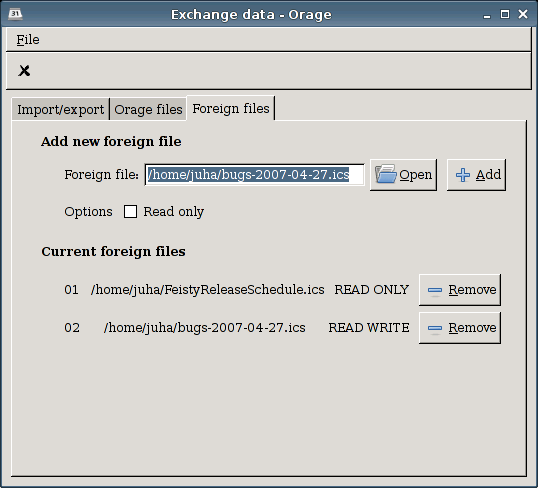Click the READ WRITE status label
The height and width of the screenshot is (488, 538).
tap(369, 328)
